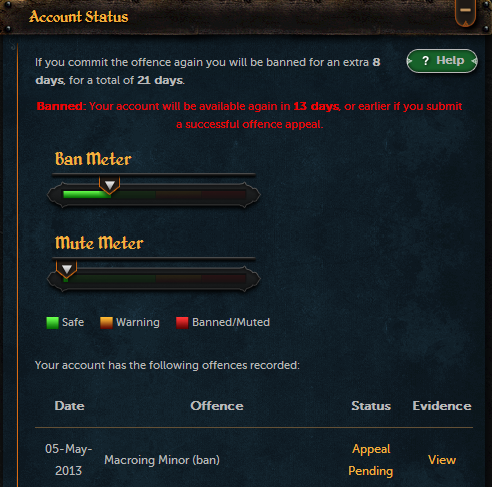Click the 05-May-2013 date cell
492x487 pixels.
pyautogui.click(x=69, y=460)
